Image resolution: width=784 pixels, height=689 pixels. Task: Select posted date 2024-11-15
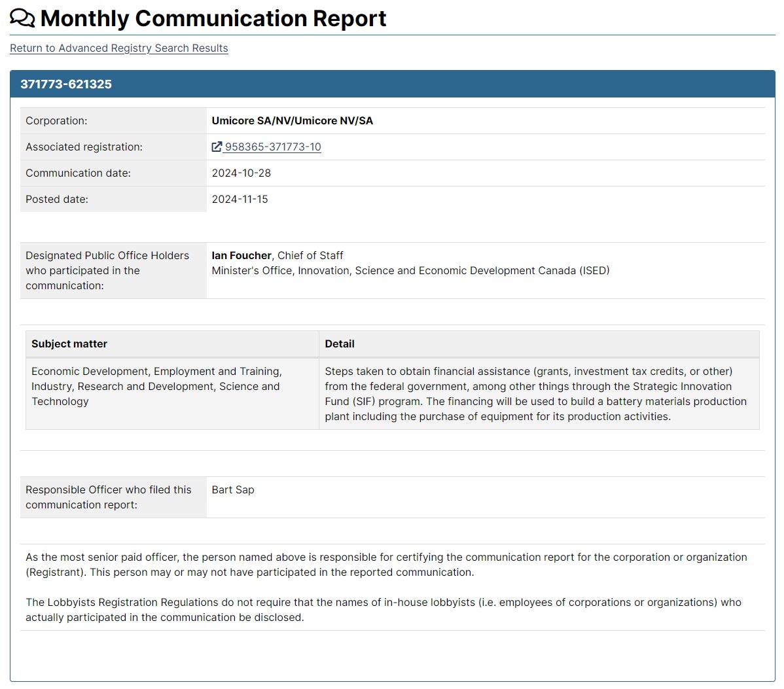tap(240, 199)
